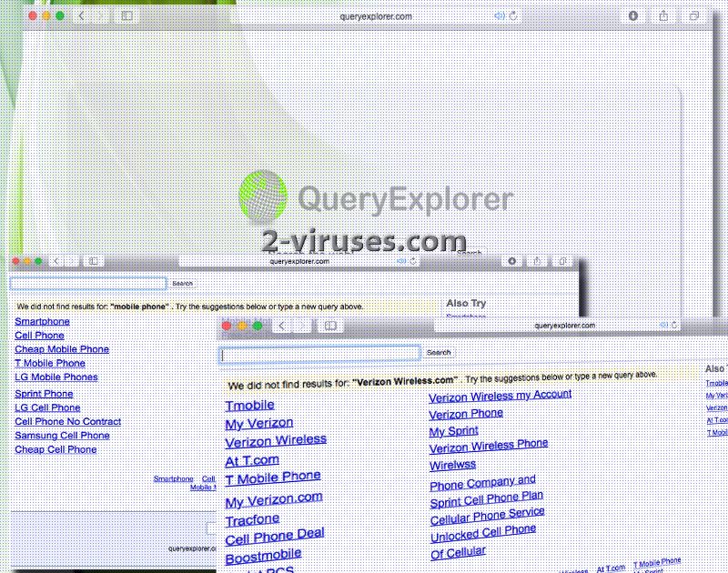Go back in the Verizon results window
Viewport: 728px width, 573px height.
point(282,326)
